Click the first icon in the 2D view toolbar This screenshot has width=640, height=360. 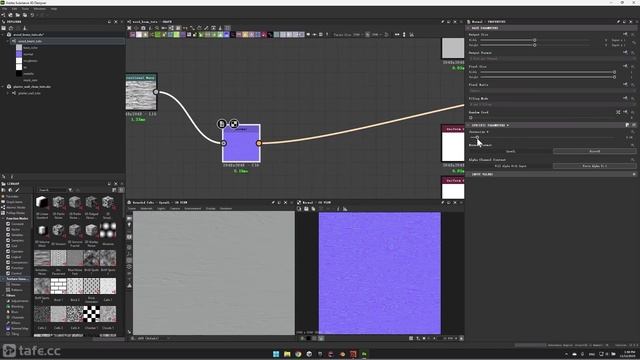299,209
